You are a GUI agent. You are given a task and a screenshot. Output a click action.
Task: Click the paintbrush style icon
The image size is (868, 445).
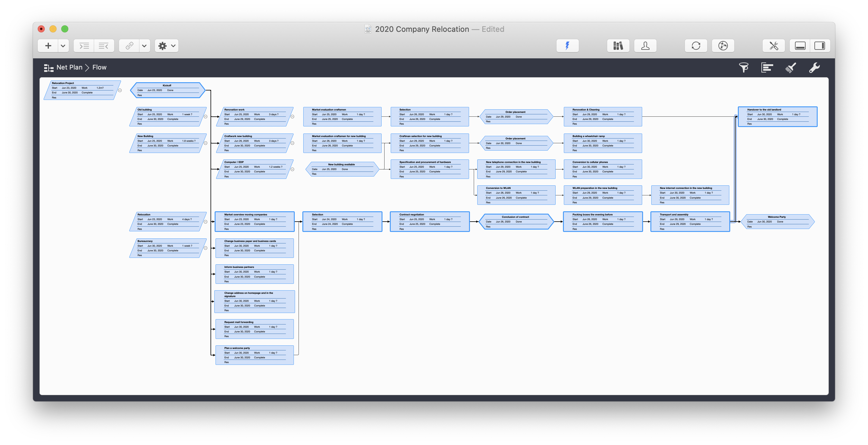[x=791, y=67]
